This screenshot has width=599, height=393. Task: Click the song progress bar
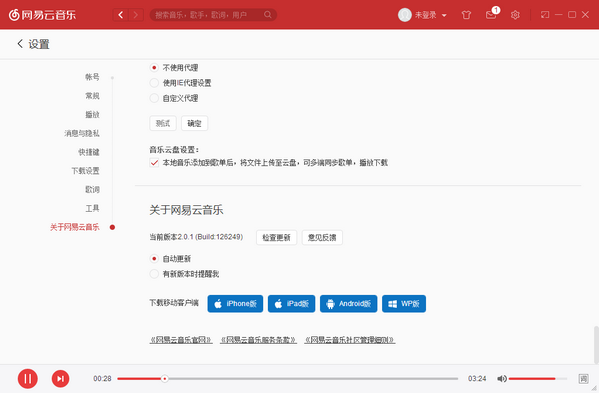pyautogui.click(x=287, y=378)
